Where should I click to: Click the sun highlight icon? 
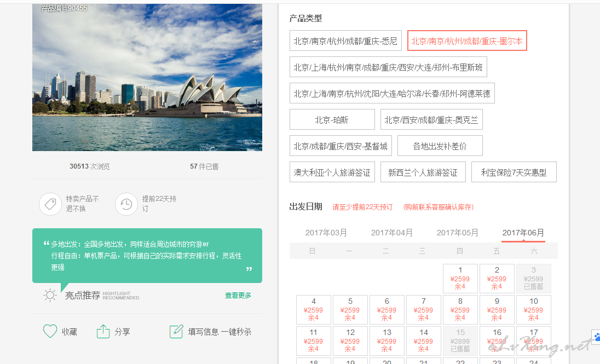pyautogui.click(x=50, y=295)
